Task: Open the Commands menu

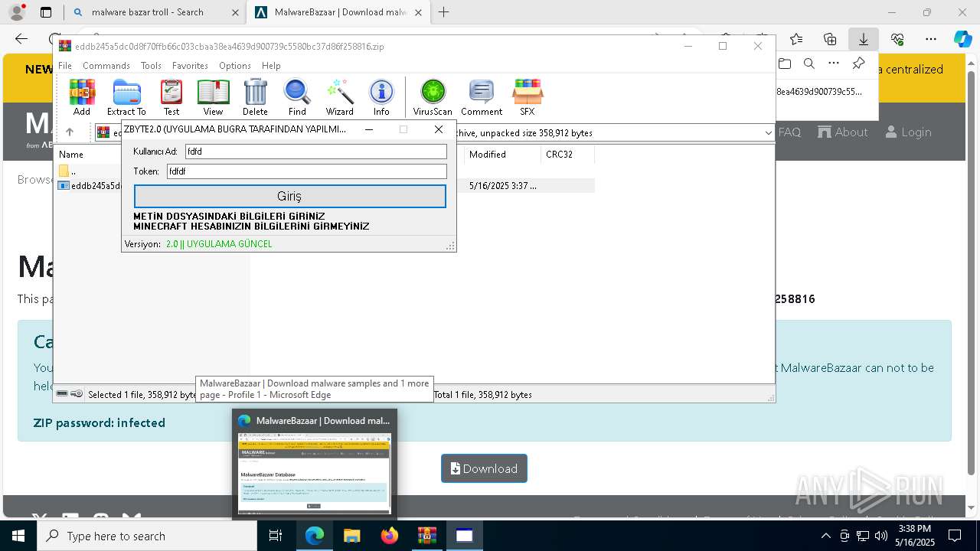Action: click(x=106, y=66)
